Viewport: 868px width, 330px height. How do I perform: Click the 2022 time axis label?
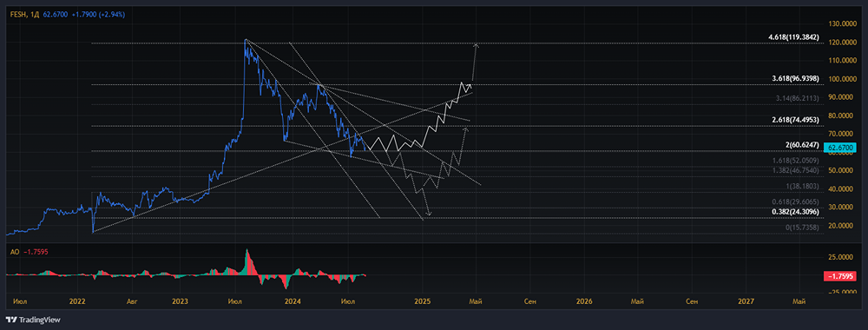tap(77, 301)
